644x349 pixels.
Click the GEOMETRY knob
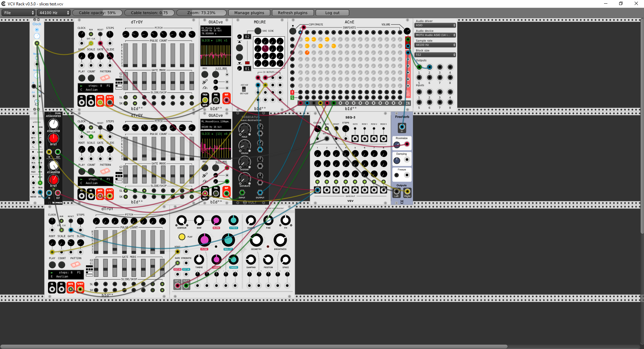click(256, 240)
